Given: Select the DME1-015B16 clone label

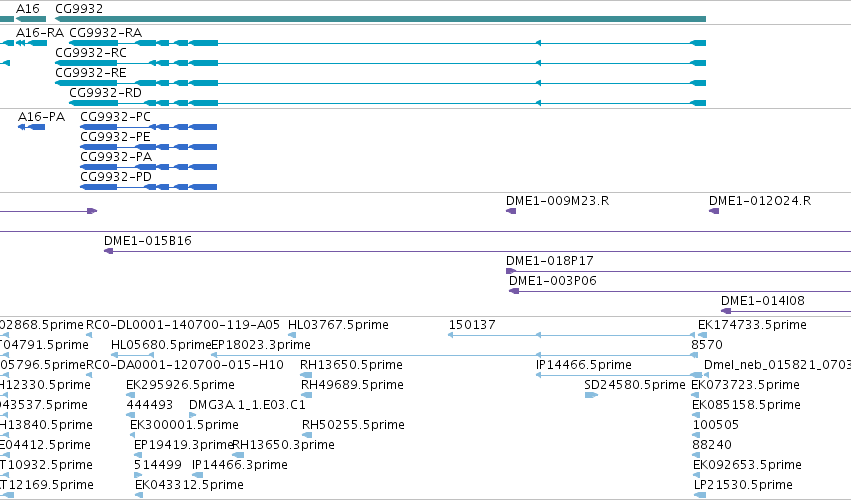Looking at the screenshot, I should point(148,240).
